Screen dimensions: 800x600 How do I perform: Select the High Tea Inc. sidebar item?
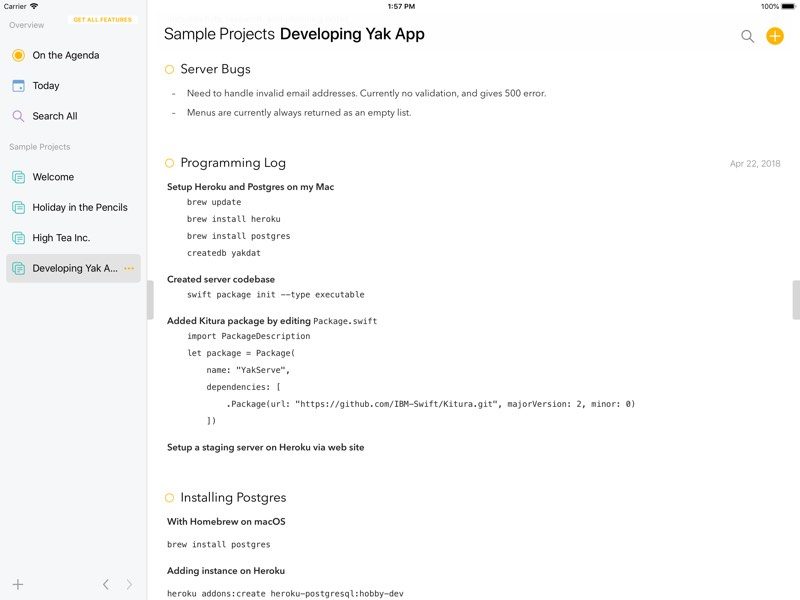point(61,238)
